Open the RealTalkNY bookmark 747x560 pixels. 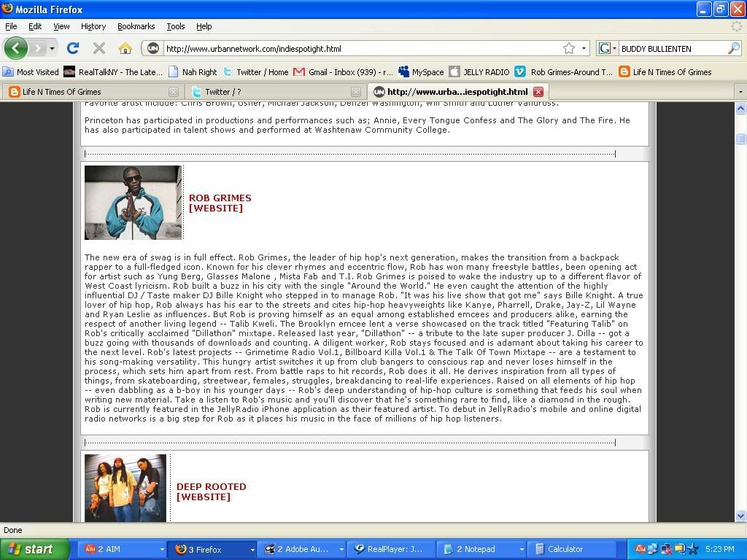coord(113,72)
